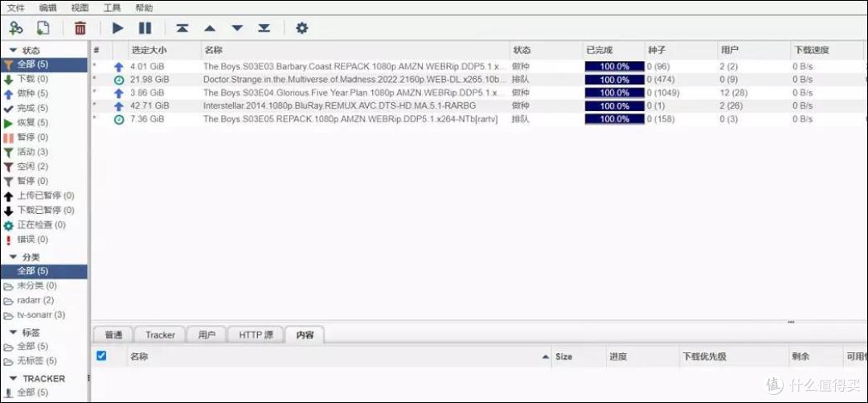This screenshot has height=403, width=868.
Task: Sort content files by Size column
Action: (x=579, y=356)
